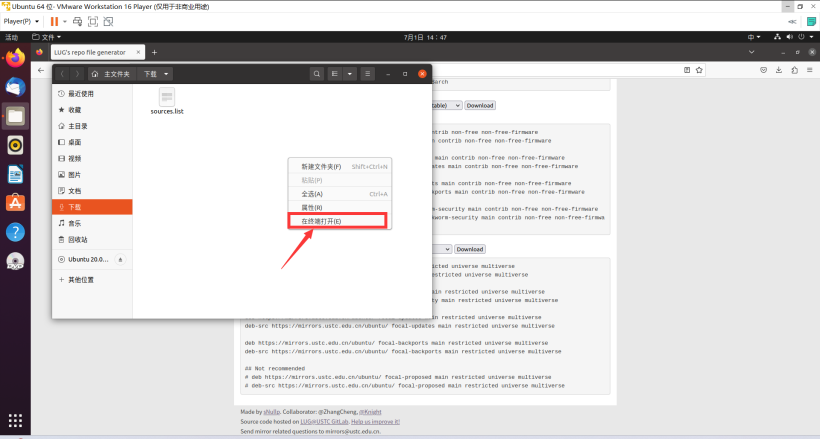The width and height of the screenshot is (820, 439).
Task: Choose 新建文件夹(F) from context menu
Action: click(322, 166)
